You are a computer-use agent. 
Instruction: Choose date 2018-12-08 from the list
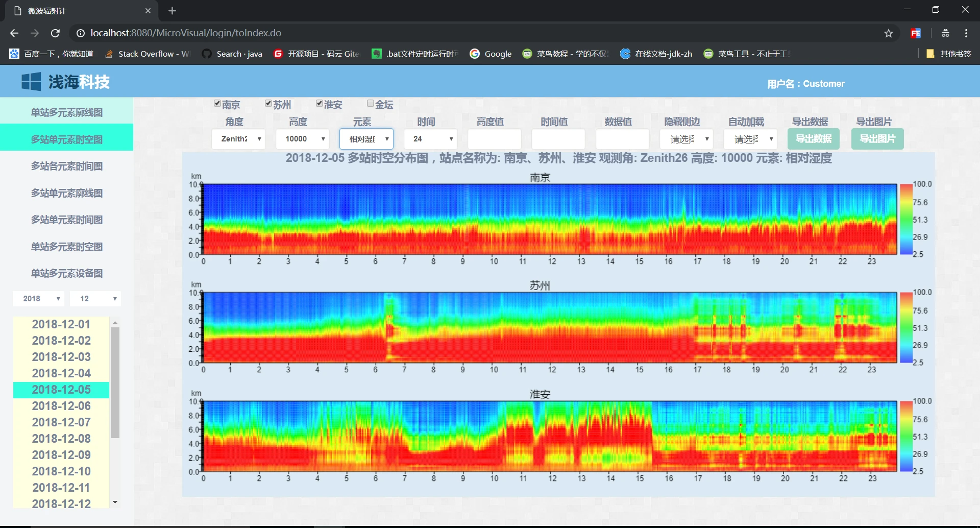(x=61, y=439)
